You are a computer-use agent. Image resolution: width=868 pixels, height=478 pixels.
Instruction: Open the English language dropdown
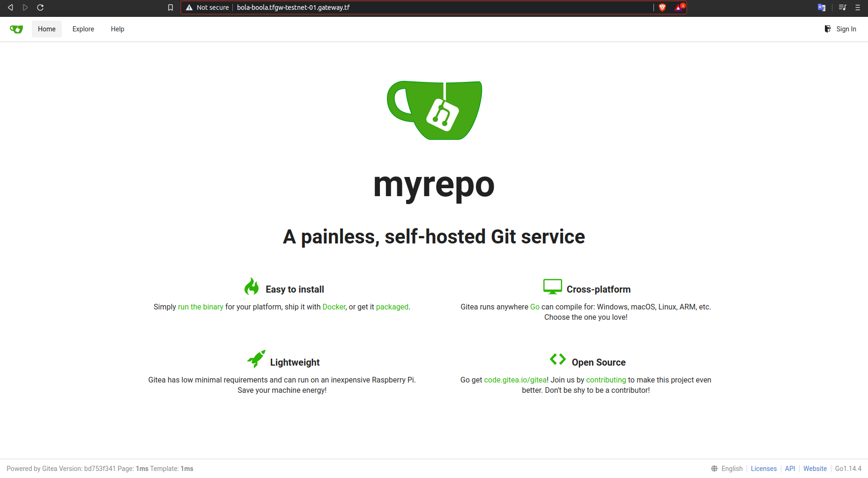(732, 468)
